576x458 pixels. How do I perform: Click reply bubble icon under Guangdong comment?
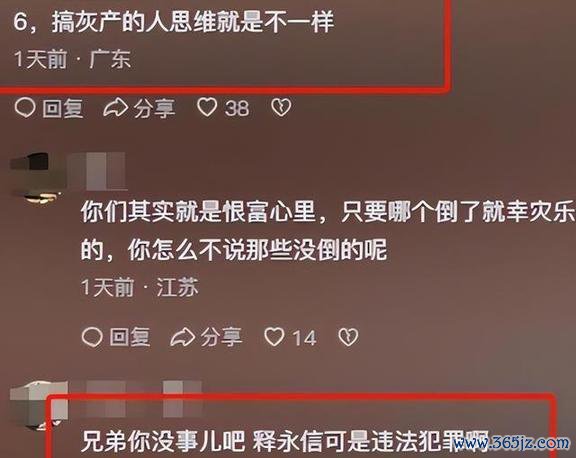(x=25, y=108)
